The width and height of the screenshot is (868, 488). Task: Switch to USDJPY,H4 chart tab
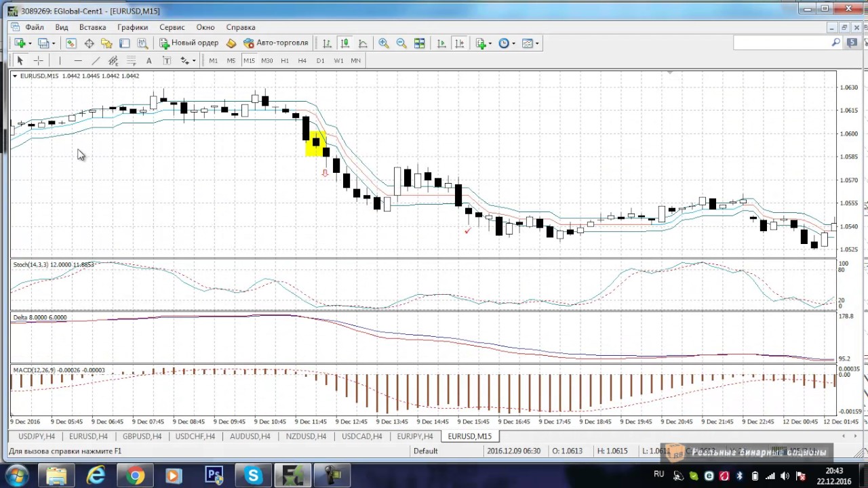click(x=37, y=436)
